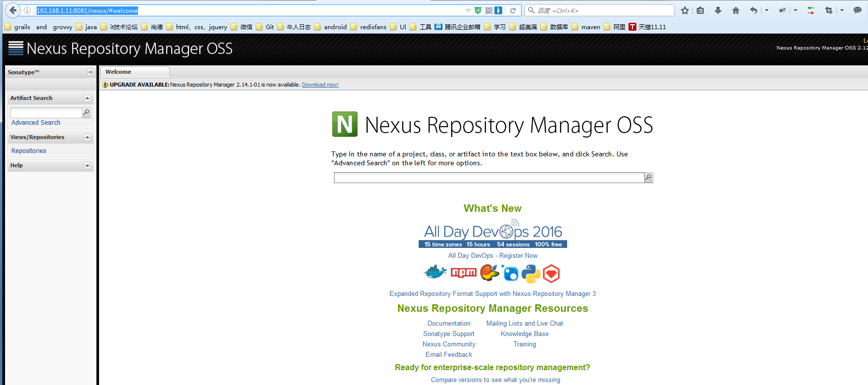The width and height of the screenshot is (868, 385).
Task: Open the QR code icon in address bar
Action: coord(488,10)
